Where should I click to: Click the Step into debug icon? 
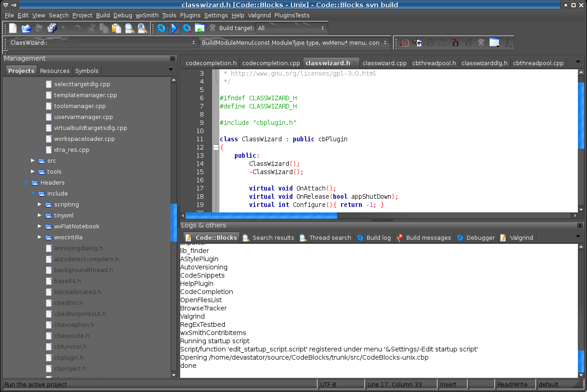[455, 43]
